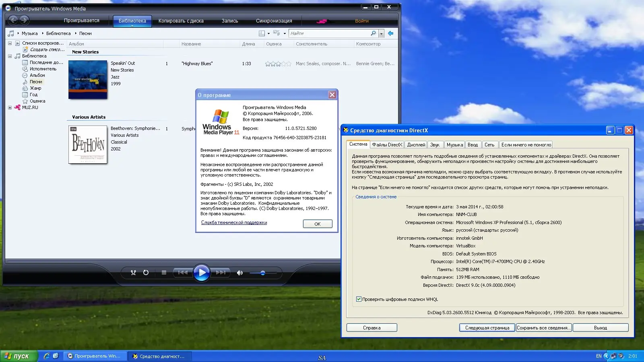Collapse the Библиотека tree branch
644x362 pixels.
(x=10, y=56)
